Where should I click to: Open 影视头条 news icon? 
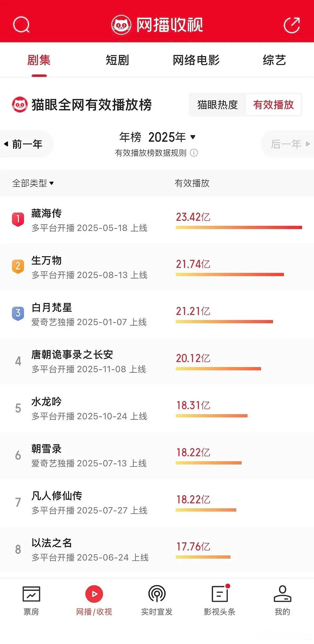[220, 593]
